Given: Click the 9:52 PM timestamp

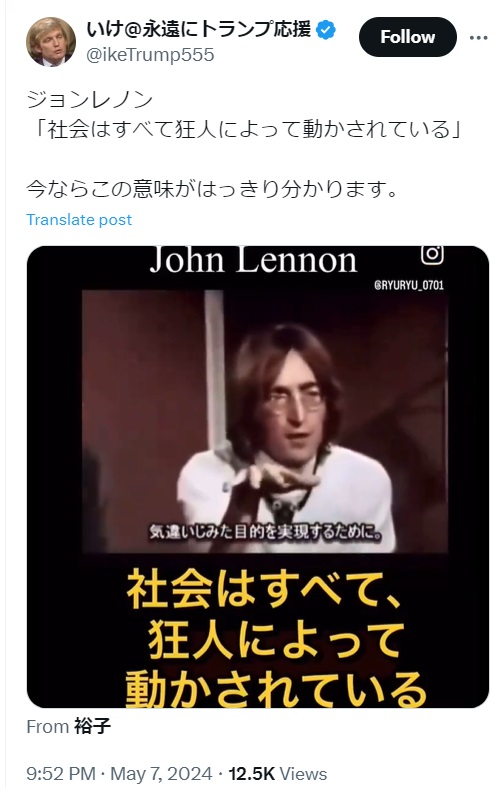Looking at the screenshot, I should click(x=60, y=773).
